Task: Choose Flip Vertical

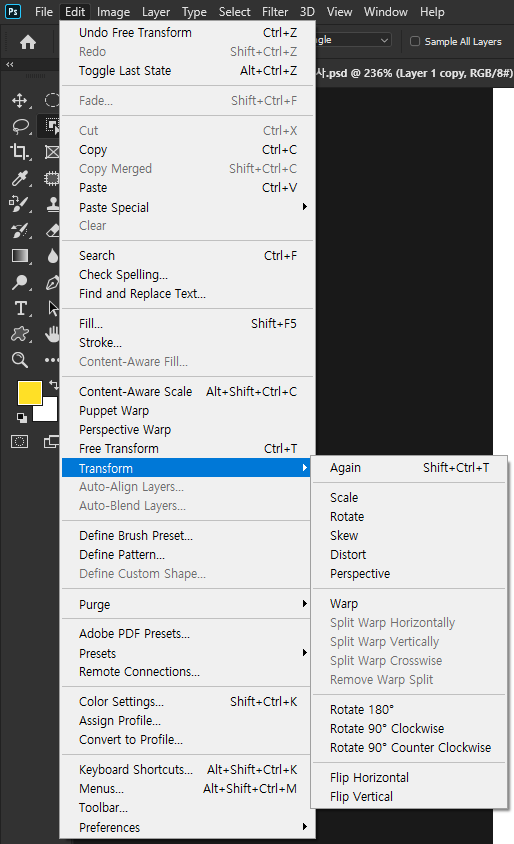Action: coord(409,797)
